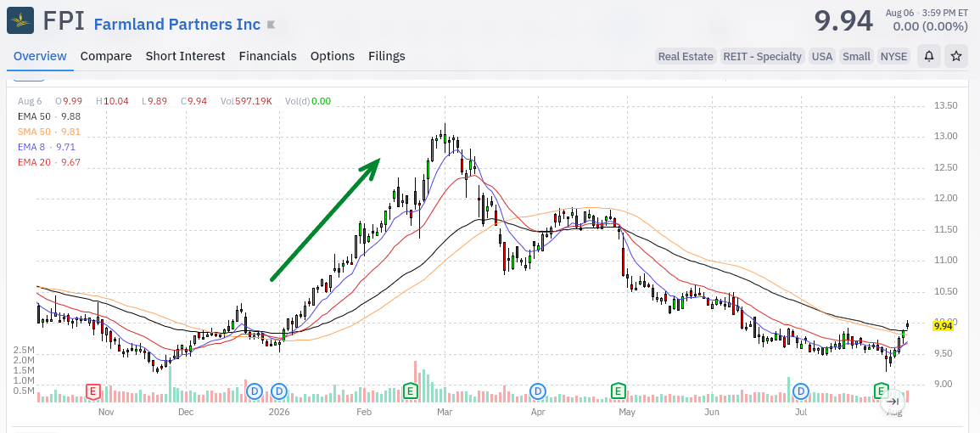Open the Compare tab
This screenshot has height=433, width=980.
click(105, 56)
